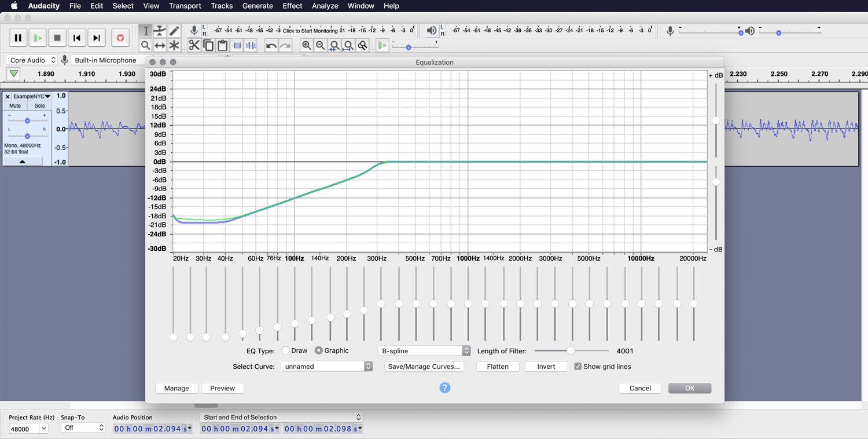Image resolution: width=868 pixels, height=439 pixels.
Task: Collapse the track using up-arrow button
Action: [x=22, y=162]
